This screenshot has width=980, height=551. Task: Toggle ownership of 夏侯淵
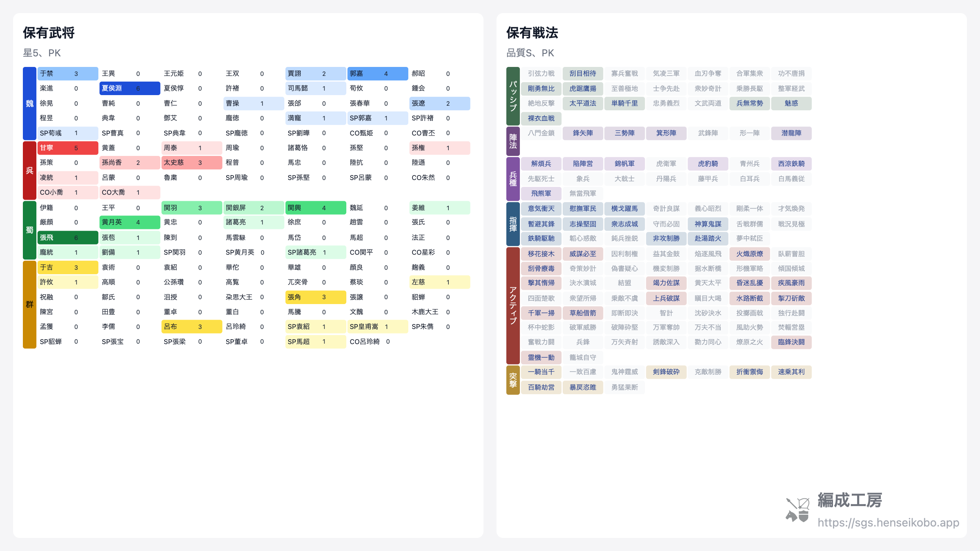tap(129, 88)
